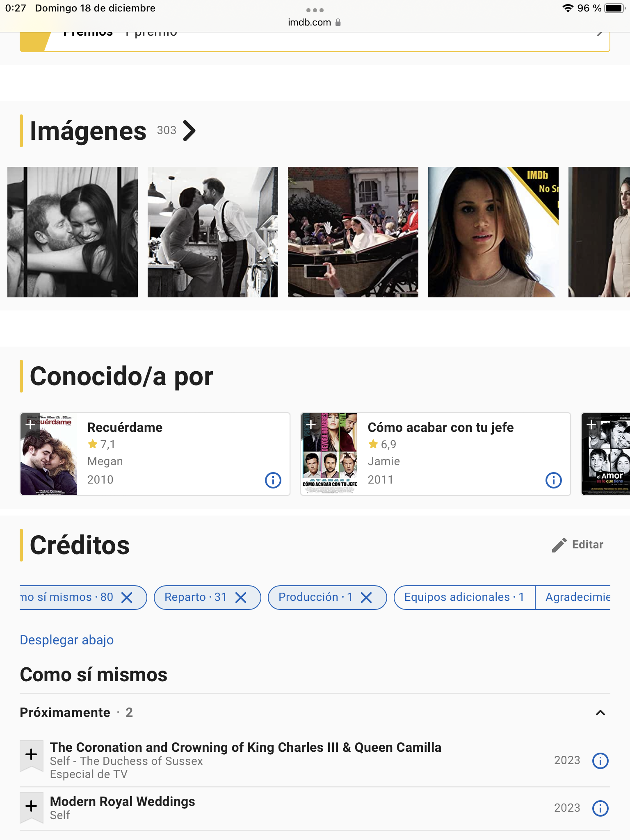Open the Imágenes section heading

click(x=88, y=131)
